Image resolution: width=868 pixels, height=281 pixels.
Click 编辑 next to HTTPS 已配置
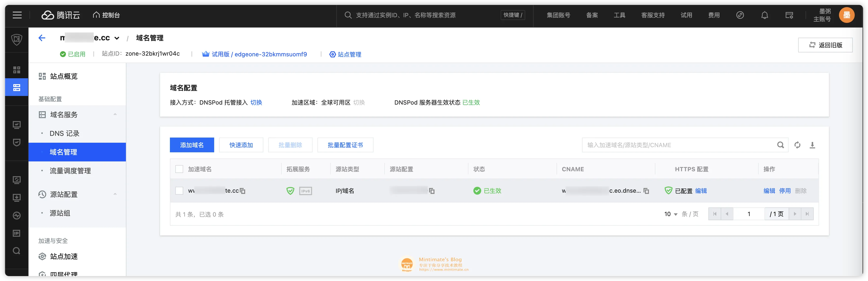click(701, 191)
